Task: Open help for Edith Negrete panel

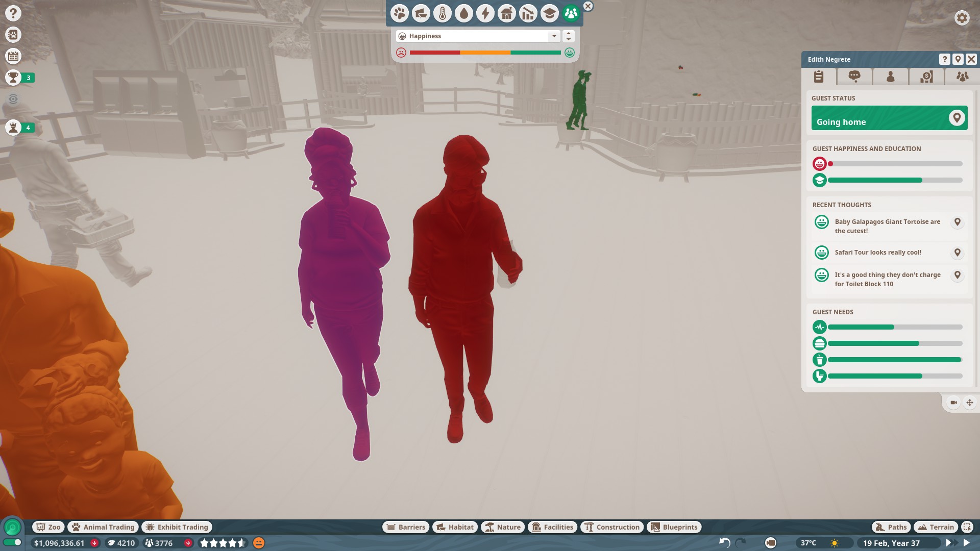Action: click(944, 59)
